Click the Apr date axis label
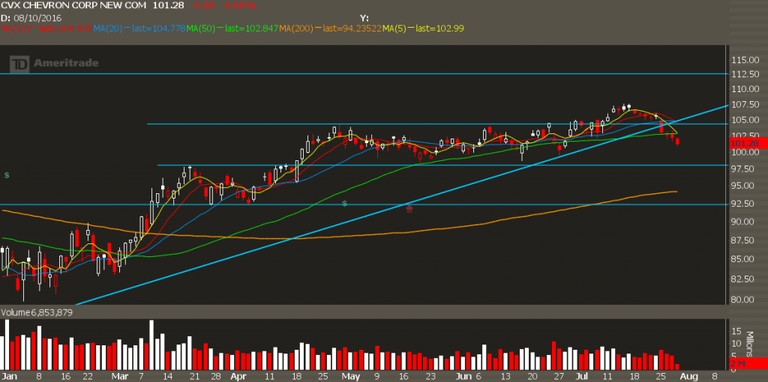 (238, 377)
